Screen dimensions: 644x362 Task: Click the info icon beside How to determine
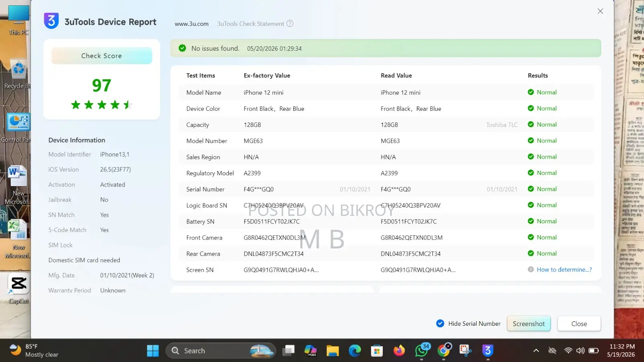531,270
